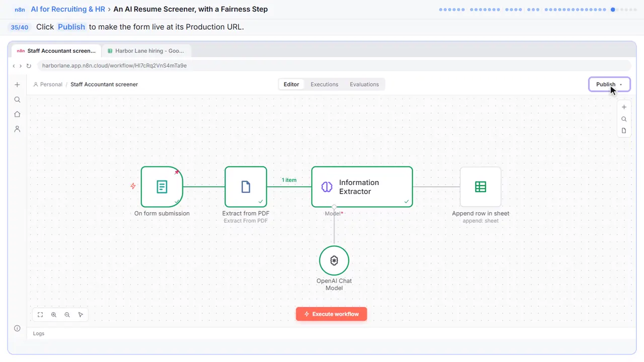Click the highlighted progress dot in the header
644x362 pixels.
613,9
